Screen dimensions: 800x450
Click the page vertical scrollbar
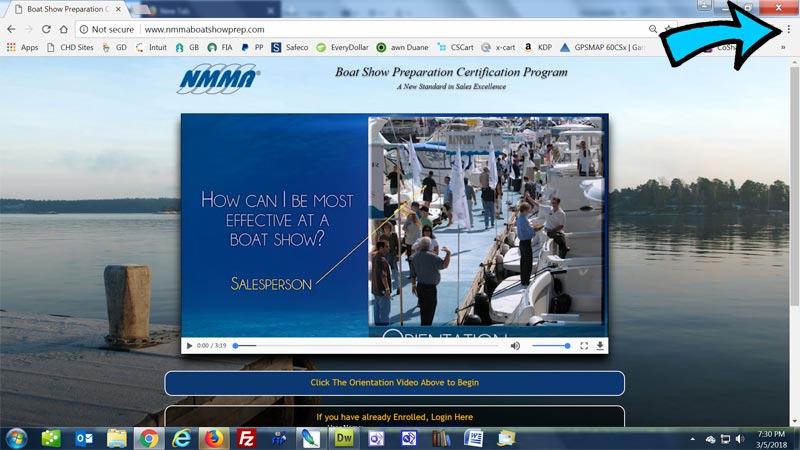[794, 186]
